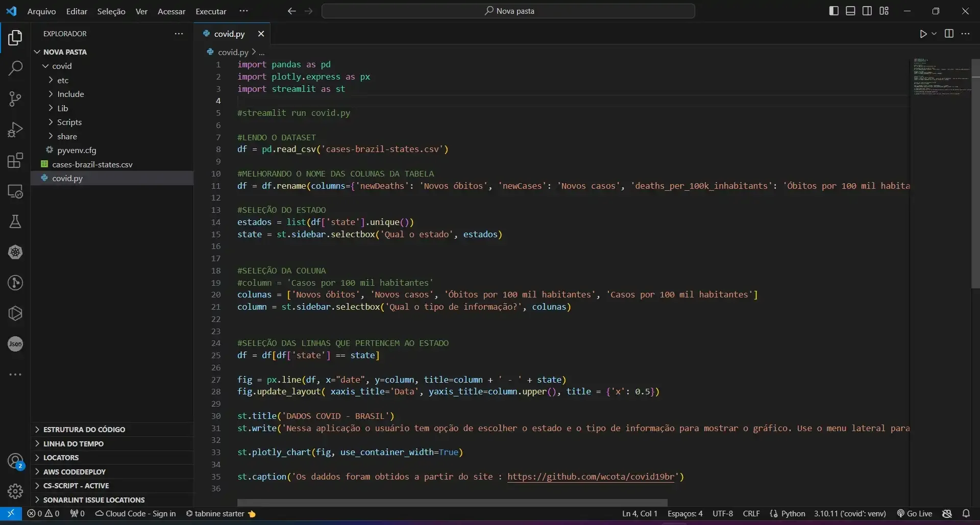
Task: Customize layout icon in title bar
Action: point(884,11)
